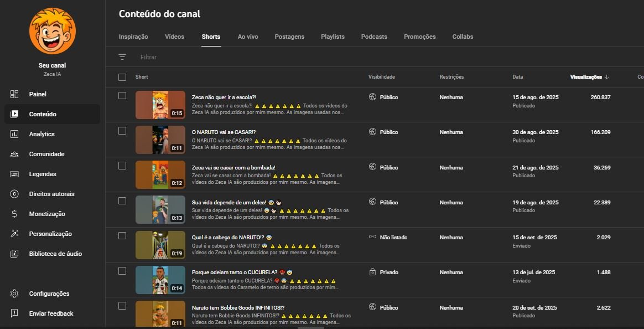Open Configurações gear icon

coord(15,294)
